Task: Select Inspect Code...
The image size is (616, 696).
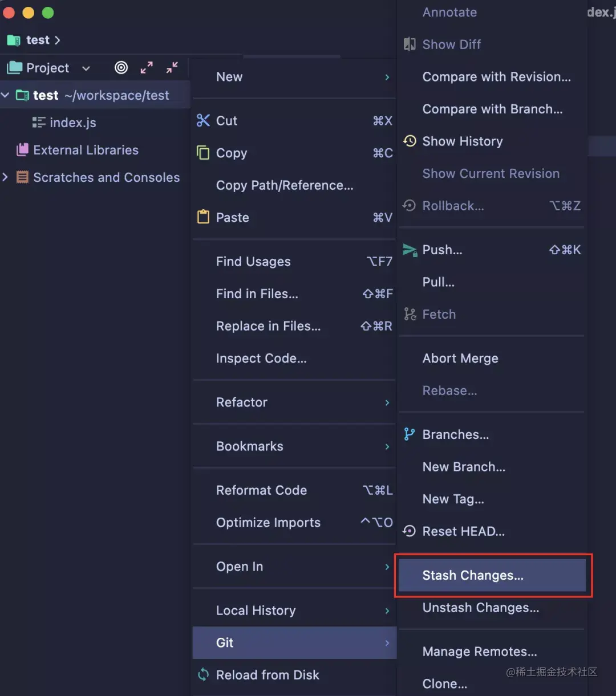Action: click(294, 359)
